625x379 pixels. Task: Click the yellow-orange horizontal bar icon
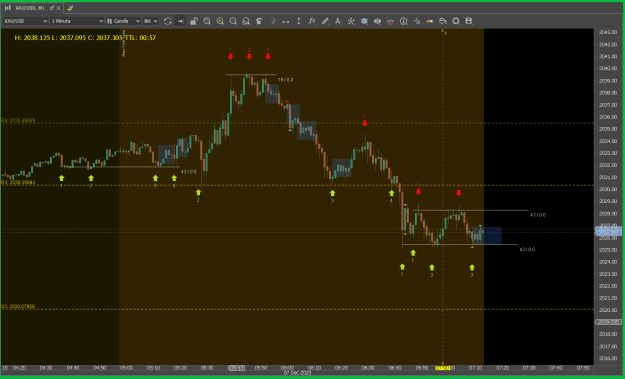click(430, 21)
